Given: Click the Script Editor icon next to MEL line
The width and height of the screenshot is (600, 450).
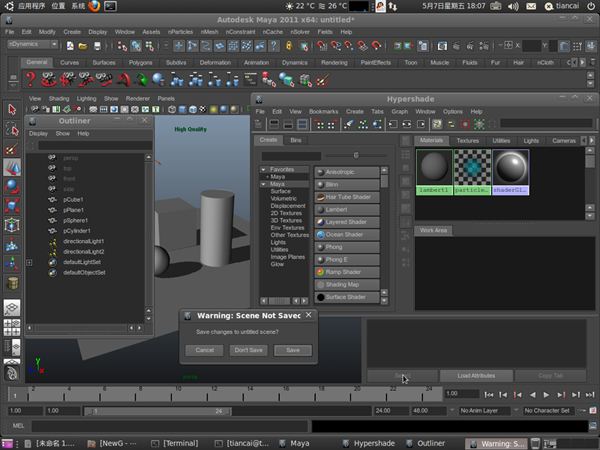Looking at the screenshot, I should point(593,426).
